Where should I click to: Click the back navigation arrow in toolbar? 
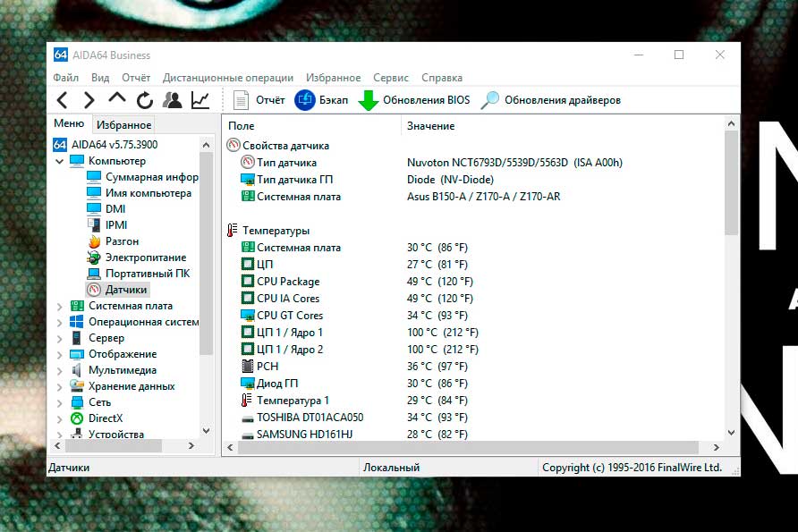tap(62, 100)
